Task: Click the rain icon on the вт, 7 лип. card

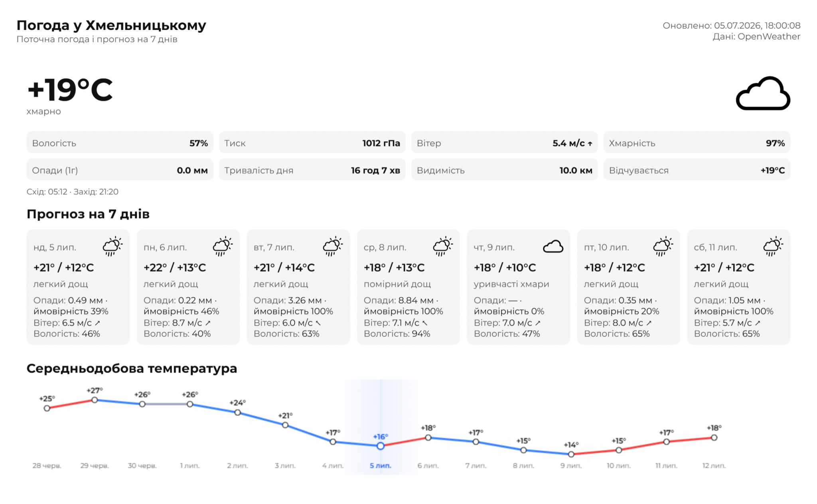Action: pos(333,246)
